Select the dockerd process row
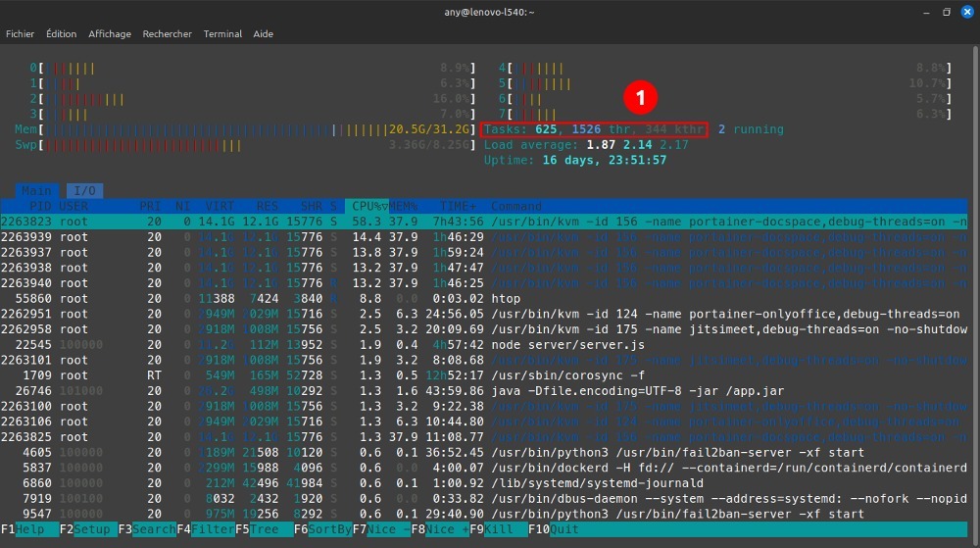980x548 pixels. [x=484, y=468]
